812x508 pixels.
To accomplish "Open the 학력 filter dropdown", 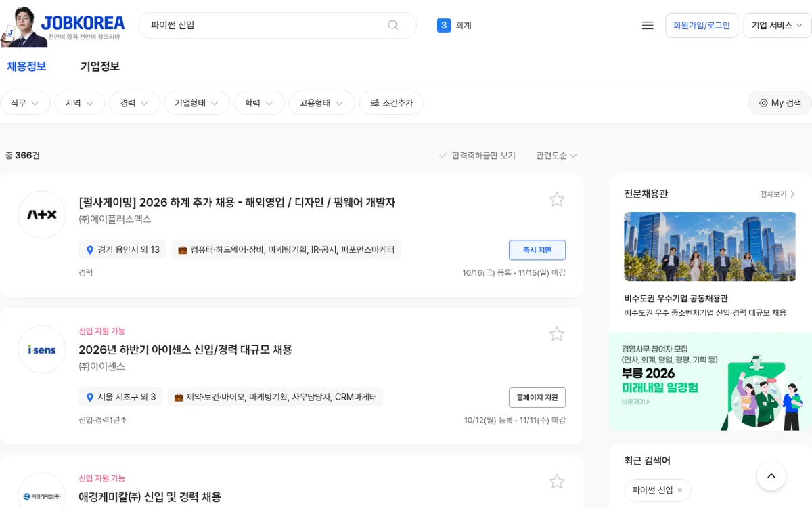I will point(259,103).
